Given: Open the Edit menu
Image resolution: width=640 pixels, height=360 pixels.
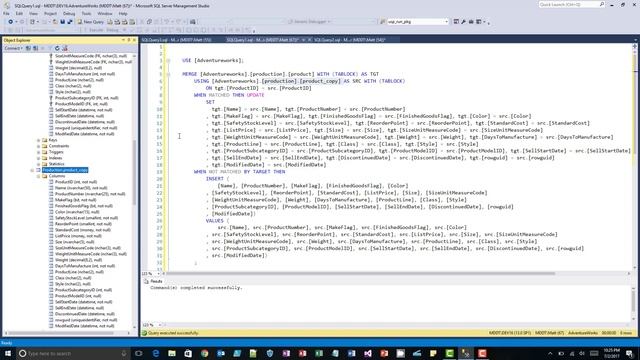Looking at the screenshot, I should (x=19, y=13).
